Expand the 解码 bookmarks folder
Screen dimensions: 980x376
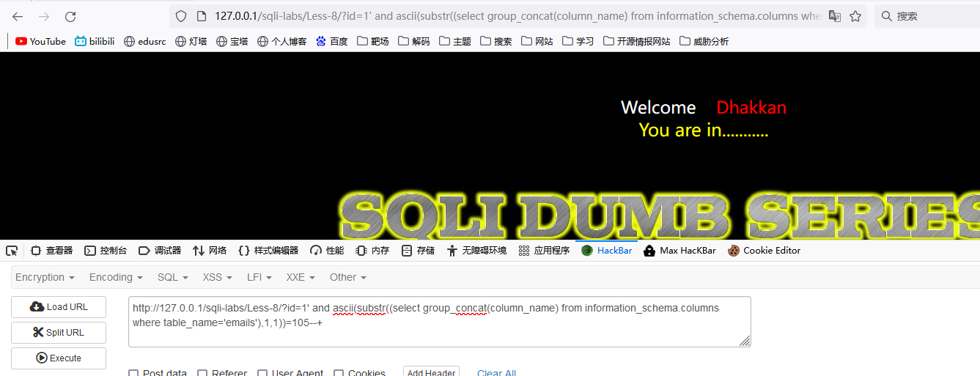pos(413,42)
